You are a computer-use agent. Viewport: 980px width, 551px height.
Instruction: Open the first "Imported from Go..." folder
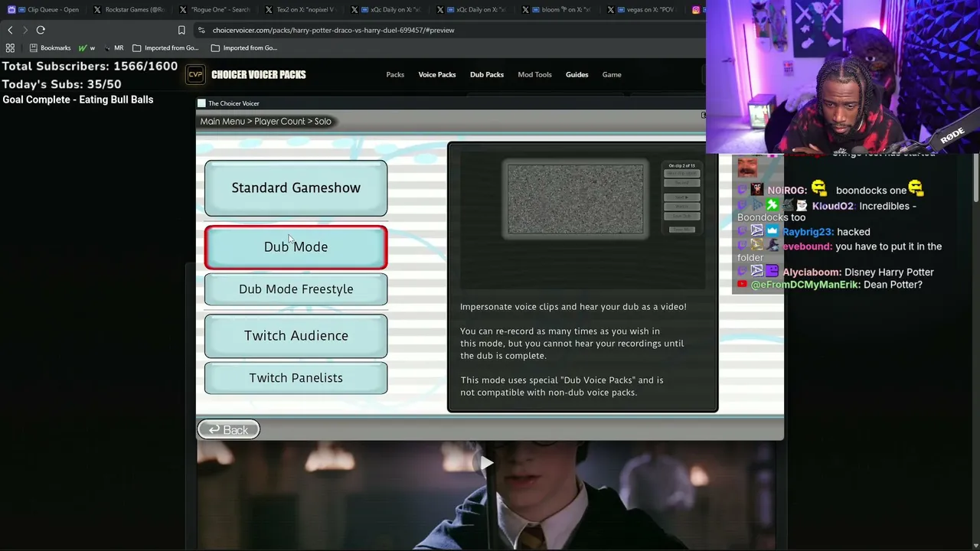[x=167, y=47]
